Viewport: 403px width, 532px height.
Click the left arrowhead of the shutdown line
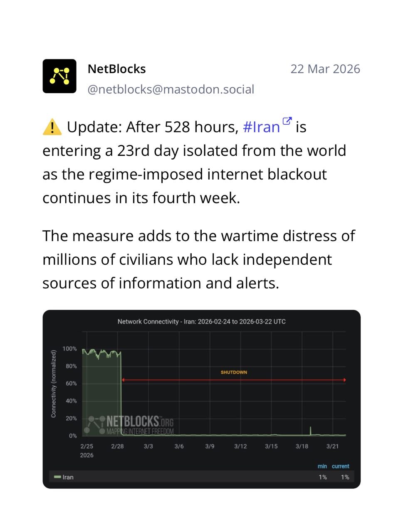click(123, 380)
